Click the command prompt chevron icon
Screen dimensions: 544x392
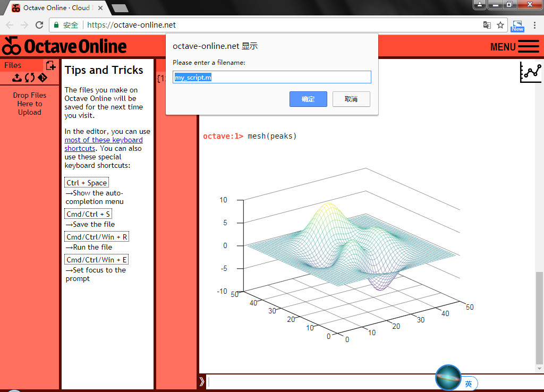[x=202, y=381]
